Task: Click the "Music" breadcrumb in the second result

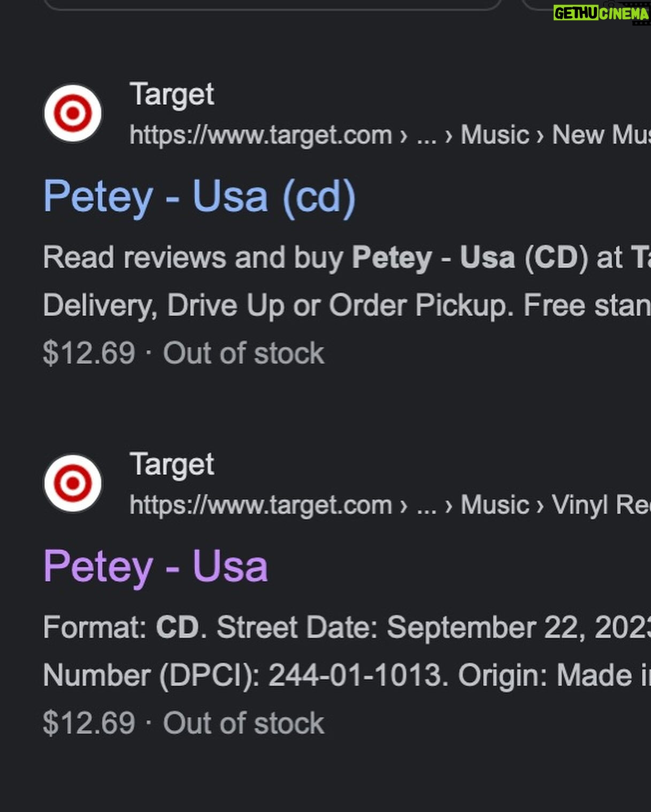Action: tap(495, 505)
